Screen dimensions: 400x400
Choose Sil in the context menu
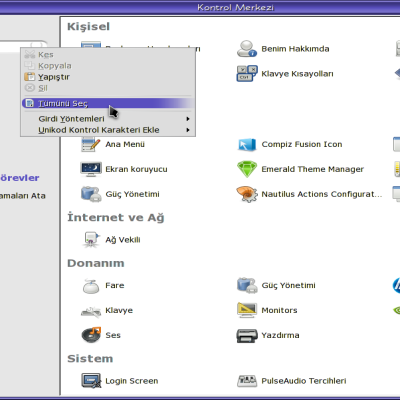point(108,88)
